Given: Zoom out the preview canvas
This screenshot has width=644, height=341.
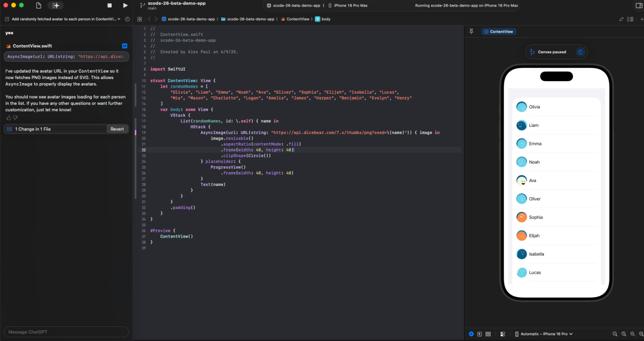Looking at the screenshot, I should pos(615,334).
